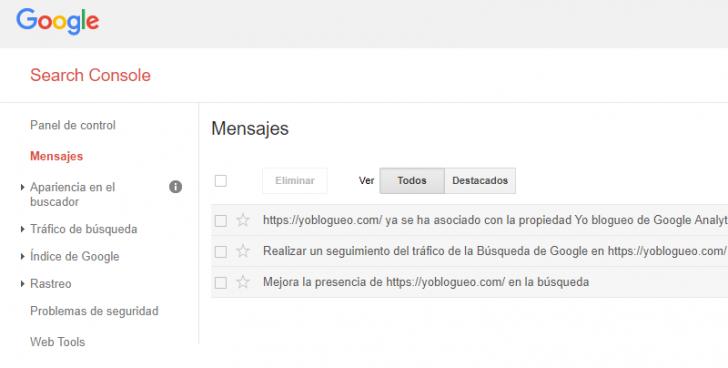Click Apariencia en el buscador label
Screen dimensions: 728x368
point(73,194)
